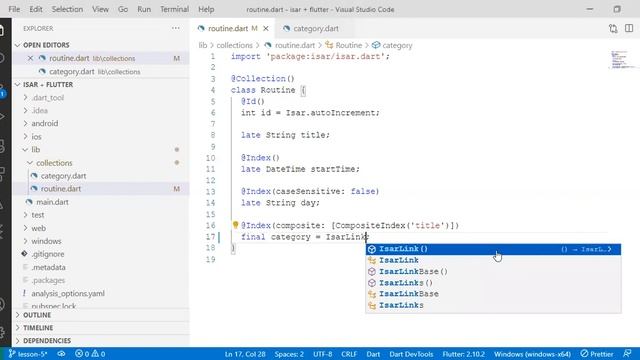Close the routine.dart tab
The image size is (640, 360).
click(266, 29)
